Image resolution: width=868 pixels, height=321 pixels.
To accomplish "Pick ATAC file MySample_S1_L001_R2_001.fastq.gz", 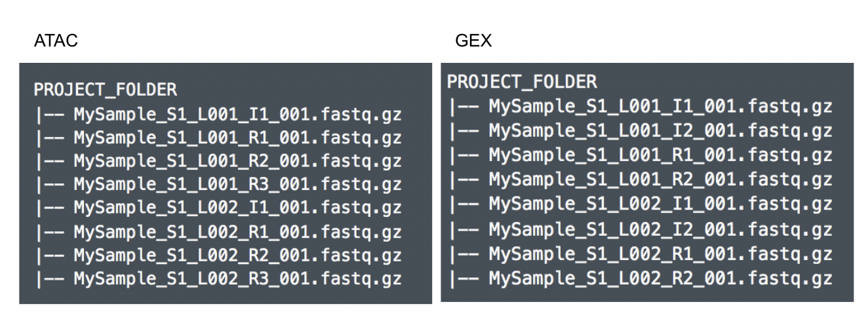I will pyautogui.click(x=237, y=161).
